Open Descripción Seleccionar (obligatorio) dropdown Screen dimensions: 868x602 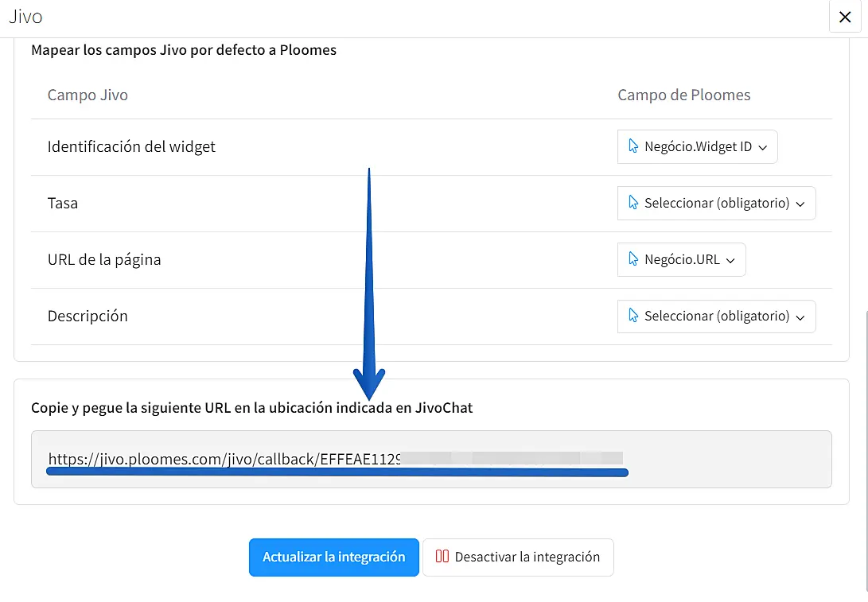(716, 316)
